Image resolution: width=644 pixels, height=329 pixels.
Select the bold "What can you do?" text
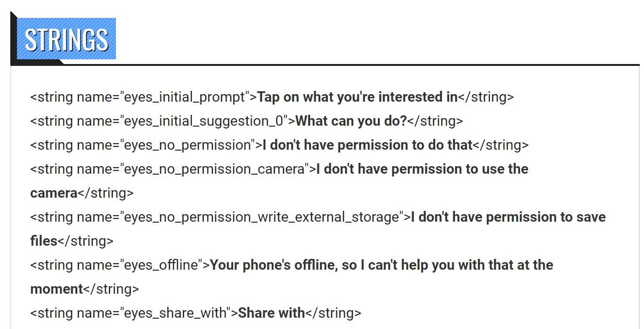pyautogui.click(x=351, y=121)
